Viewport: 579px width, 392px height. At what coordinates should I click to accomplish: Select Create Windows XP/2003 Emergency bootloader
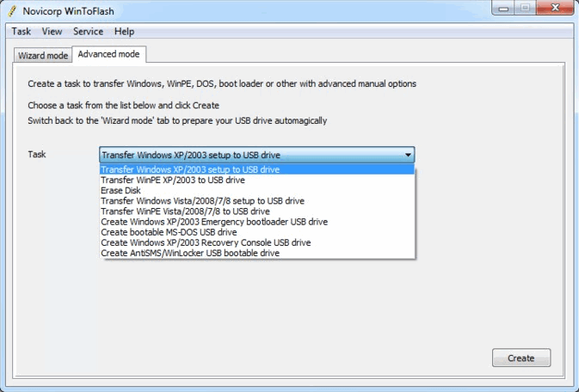click(x=214, y=222)
